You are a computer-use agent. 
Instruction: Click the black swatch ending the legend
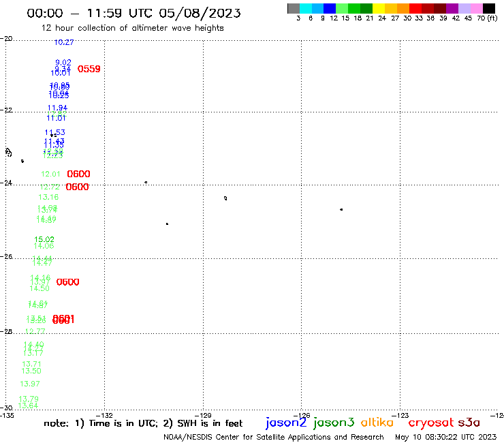pyautogui.click(x=489, y=8)
